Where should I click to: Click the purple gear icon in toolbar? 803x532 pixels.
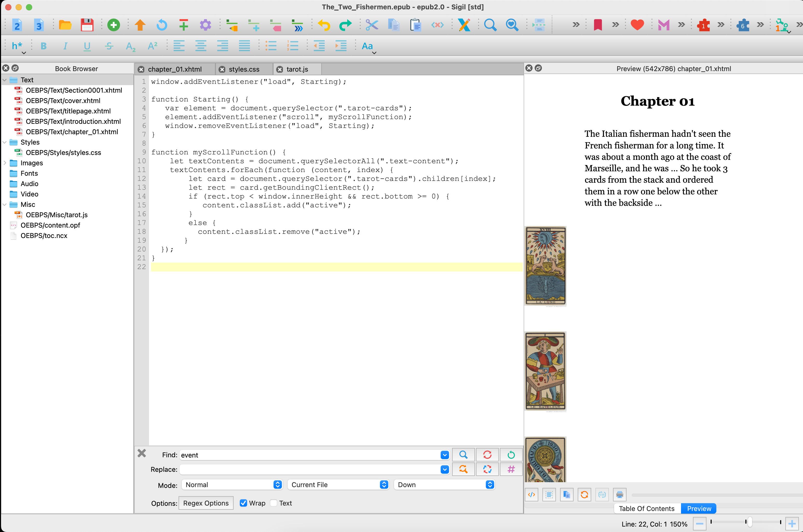[x=205, y=25]
